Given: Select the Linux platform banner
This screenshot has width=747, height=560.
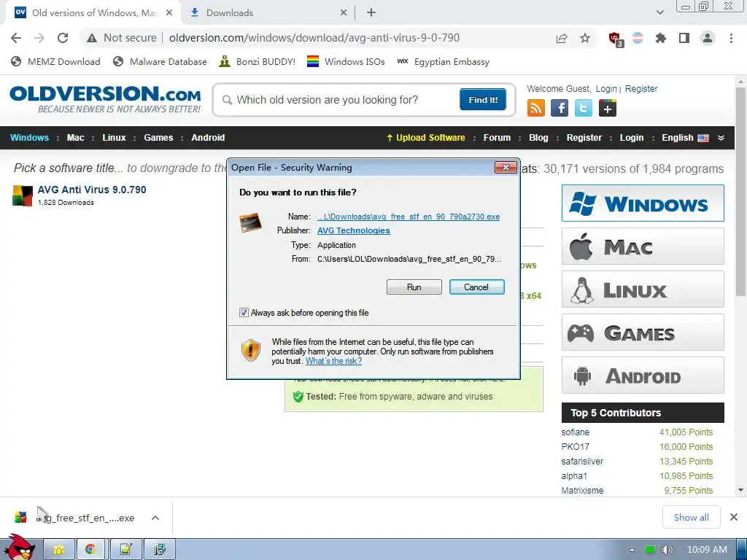Looking at the screenshot, I should coord(643,289).
